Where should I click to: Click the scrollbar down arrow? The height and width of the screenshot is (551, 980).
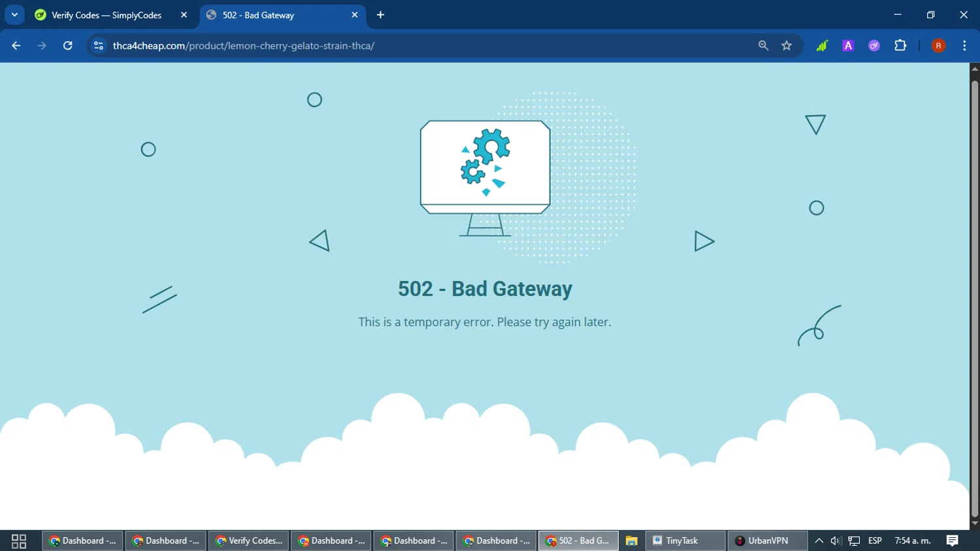(975, 524)
